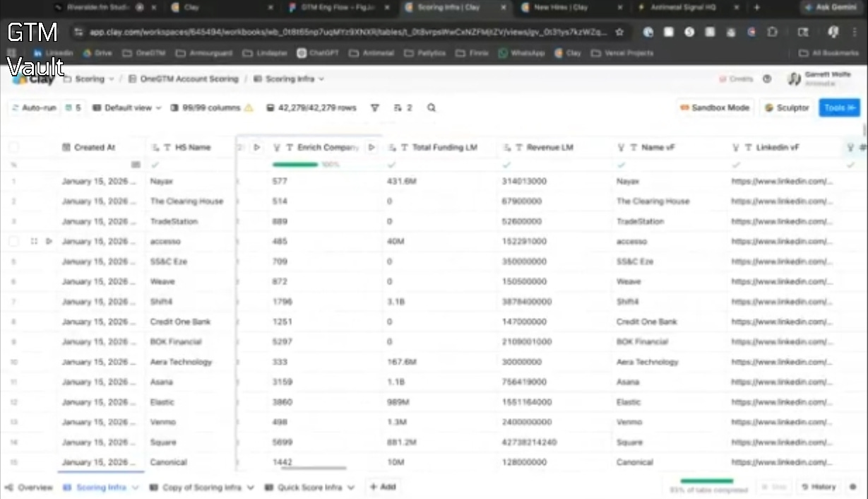Image resolution: width=868 pixels, height=499 pixels.
Task: Click the Credits indicator
Action: coord(736,79)
